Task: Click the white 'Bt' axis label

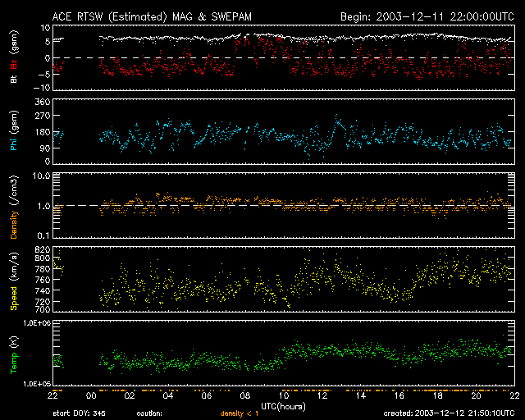Action: pyautogui.click(x=14, y=80)
